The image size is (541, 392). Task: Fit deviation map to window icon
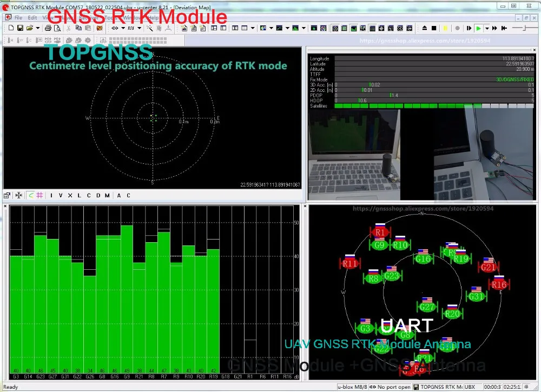coord(18,196)
